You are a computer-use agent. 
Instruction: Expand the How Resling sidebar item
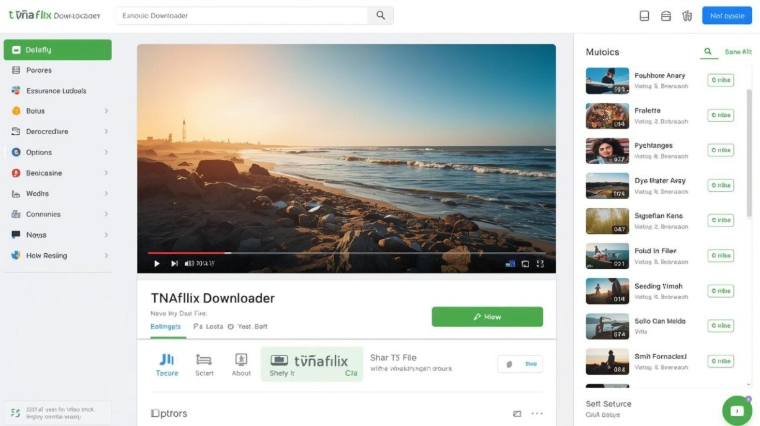106,255
